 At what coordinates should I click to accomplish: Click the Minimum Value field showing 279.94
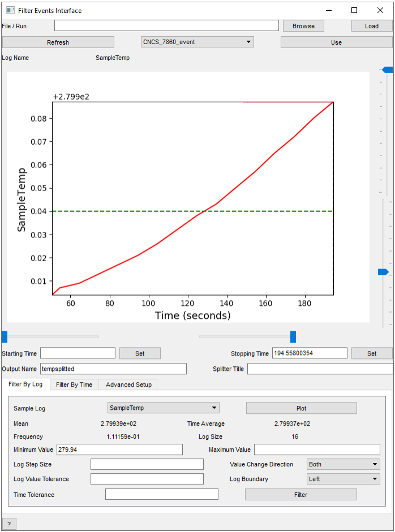click(x=119, y=449)
